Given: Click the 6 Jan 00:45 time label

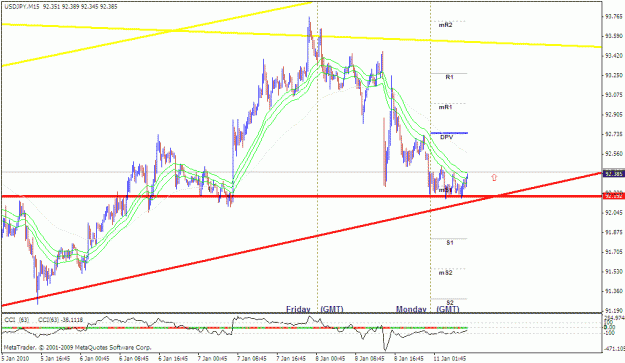Looking at the screenshot, I should pos(95,359).
